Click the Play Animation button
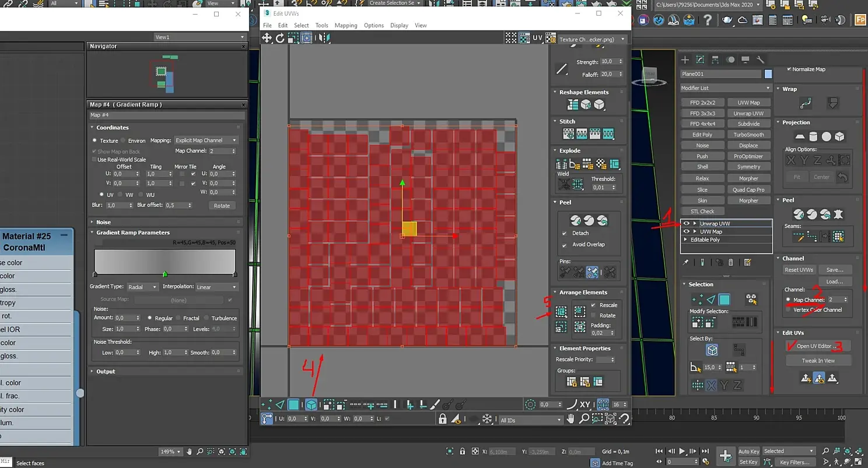This screenshot has width=868, height=468. coord(681,451)
